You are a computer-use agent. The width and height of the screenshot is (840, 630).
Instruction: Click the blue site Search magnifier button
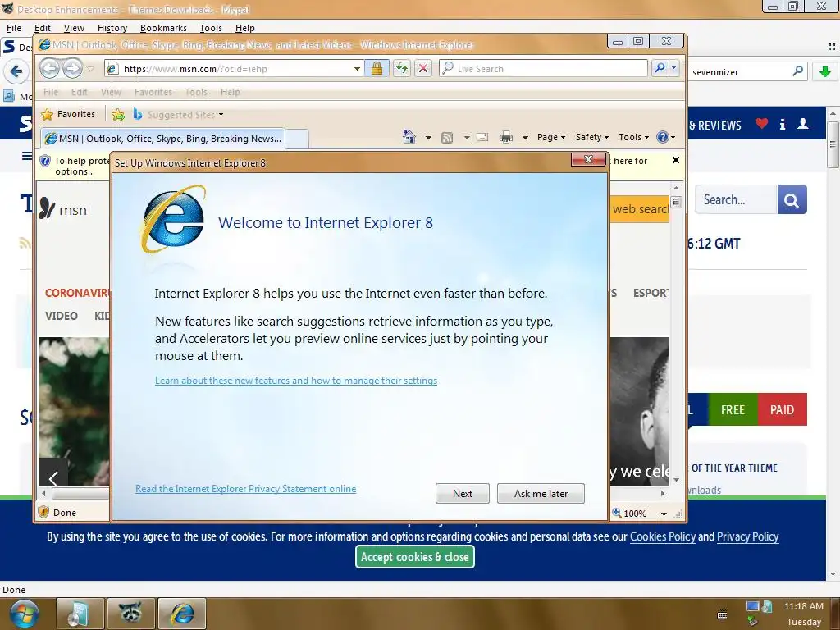coord(792,200)
